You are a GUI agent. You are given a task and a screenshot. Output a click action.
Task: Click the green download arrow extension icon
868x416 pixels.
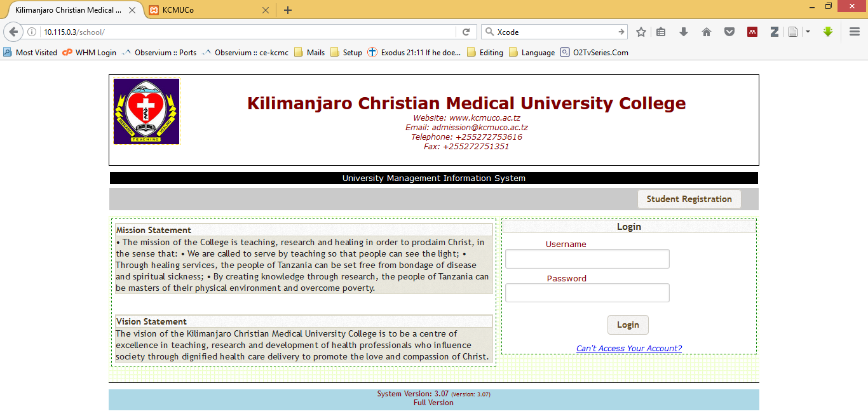click(827, 31)
